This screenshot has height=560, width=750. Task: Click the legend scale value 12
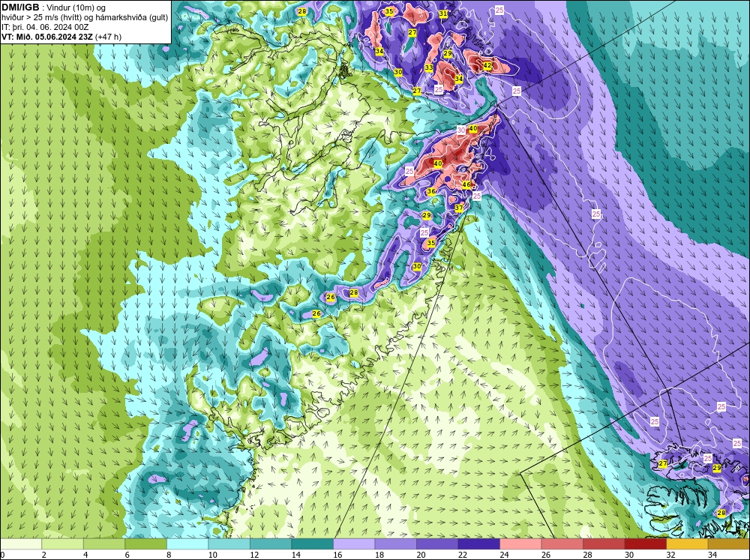click(x=254, y=555)
